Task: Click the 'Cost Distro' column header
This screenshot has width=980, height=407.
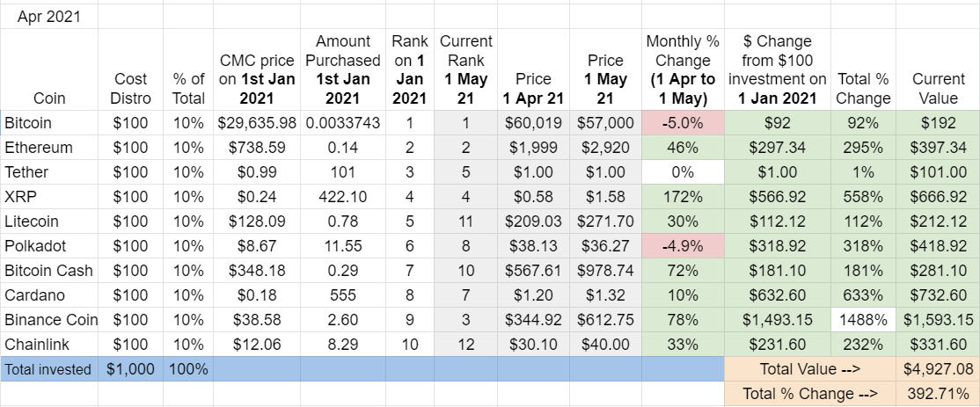Action: click(x=130, y=70)
